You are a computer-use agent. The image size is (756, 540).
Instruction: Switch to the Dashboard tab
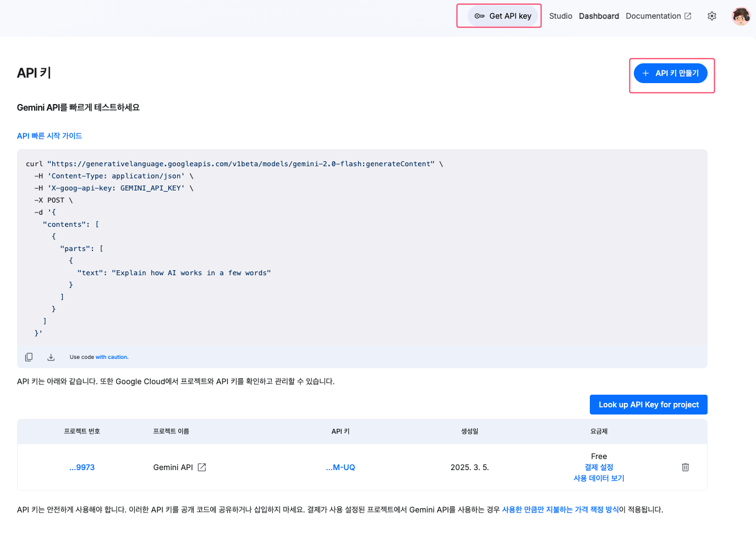[599, 16]
